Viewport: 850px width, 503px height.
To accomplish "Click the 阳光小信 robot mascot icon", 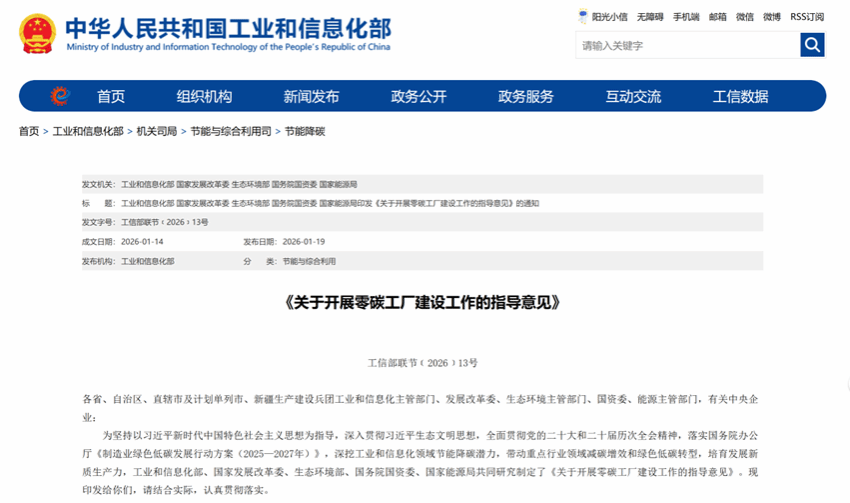I will click(x=583, y=17).
